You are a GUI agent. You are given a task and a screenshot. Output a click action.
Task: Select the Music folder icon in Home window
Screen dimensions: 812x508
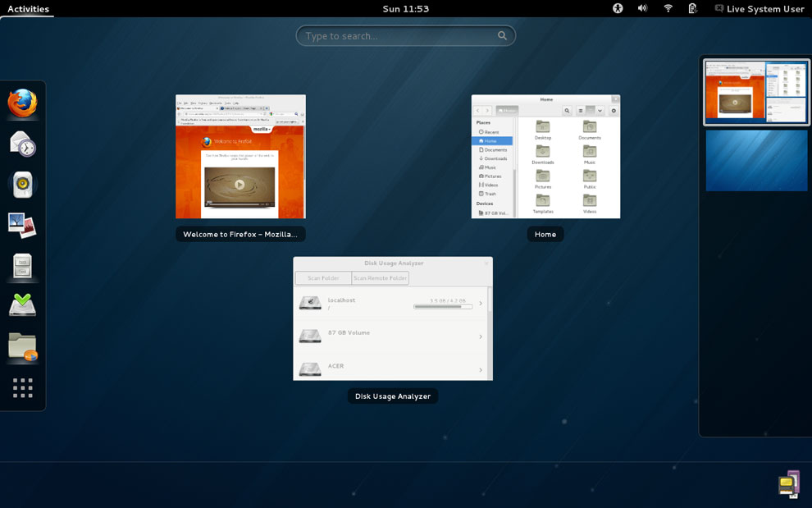point(590,151)
